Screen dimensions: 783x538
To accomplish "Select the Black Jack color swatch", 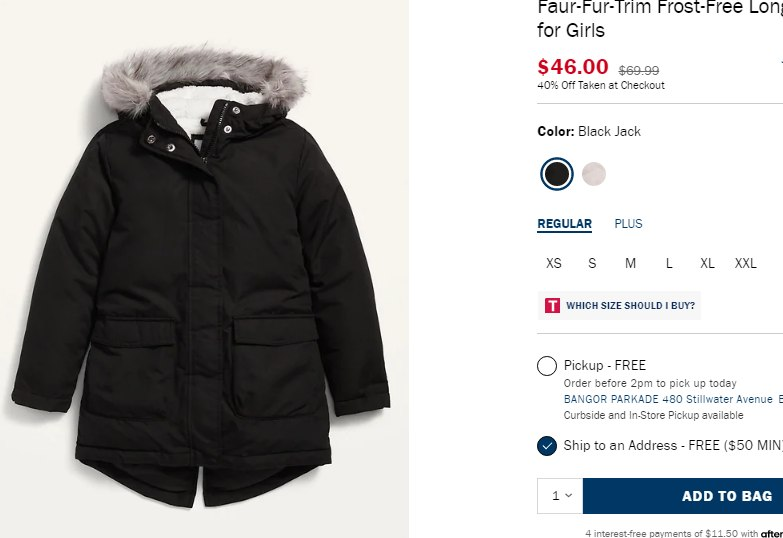I will click(557, 174).
